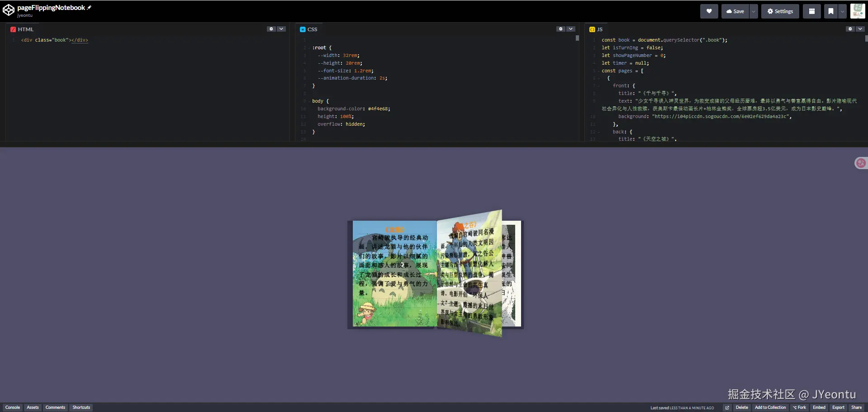Open the HTML editor chevron menu
Viewport: 868px width, 412px height.
(281, 29)
